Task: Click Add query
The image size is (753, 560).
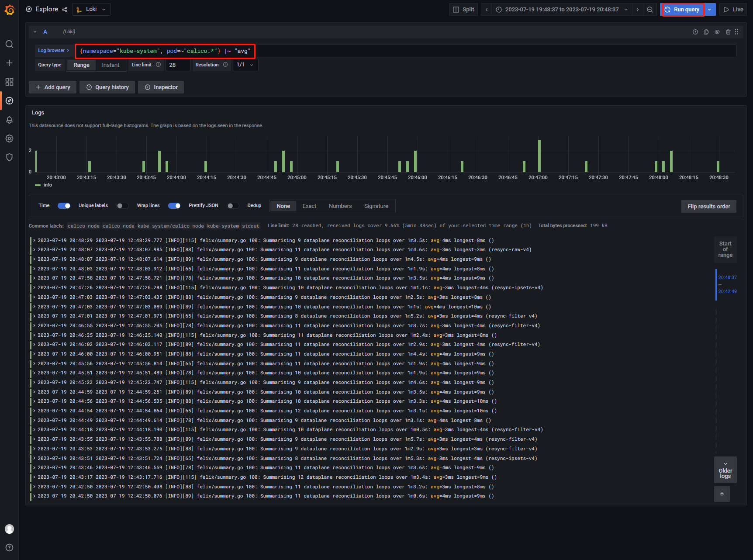Action: 52,87
